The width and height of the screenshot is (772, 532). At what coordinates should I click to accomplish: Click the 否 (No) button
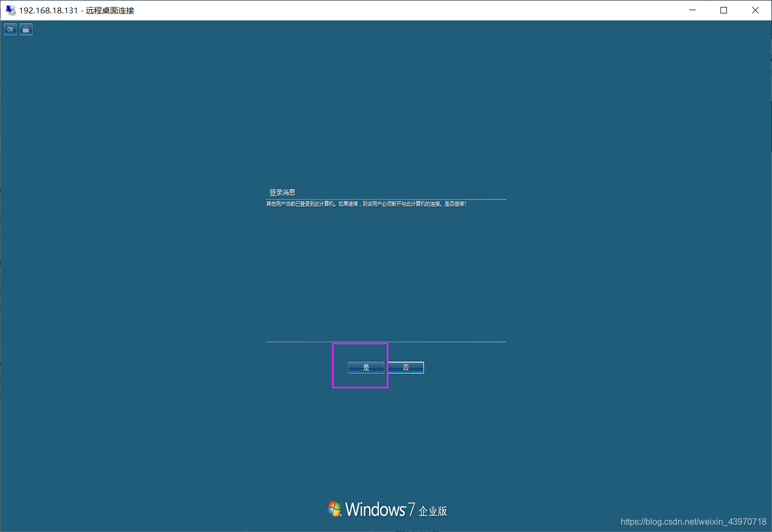(x=406, y=367)
